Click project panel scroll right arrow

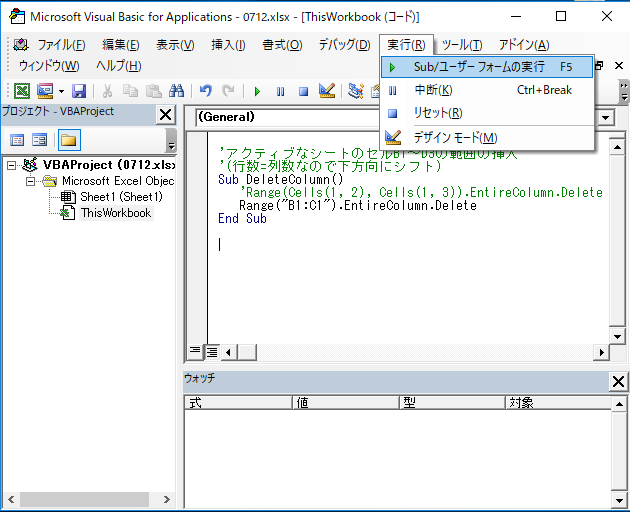click(x=167, y=500)
